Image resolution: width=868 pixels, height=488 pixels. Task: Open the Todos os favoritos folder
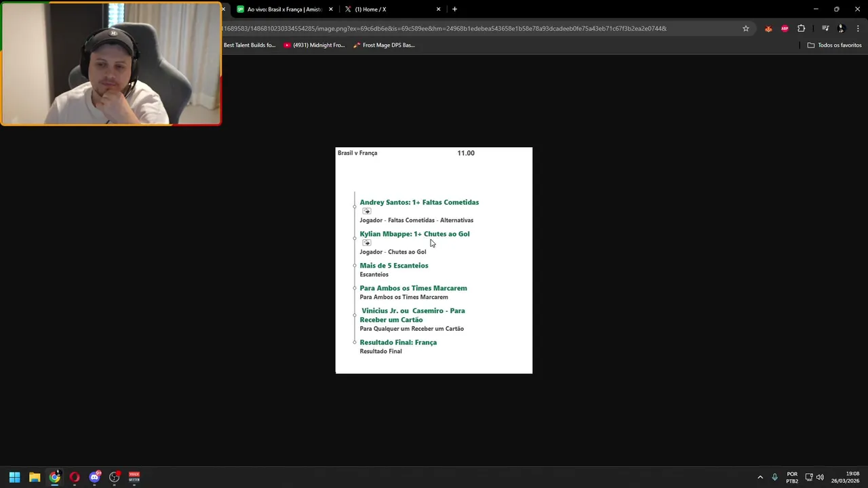[834, 45]
